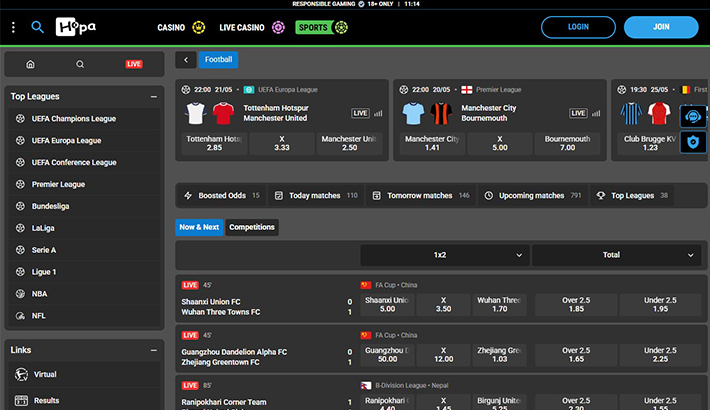Image resolution: width=710 pixels, height=410 pixels.
Task: Filter by Today matches
Action: 316,196
